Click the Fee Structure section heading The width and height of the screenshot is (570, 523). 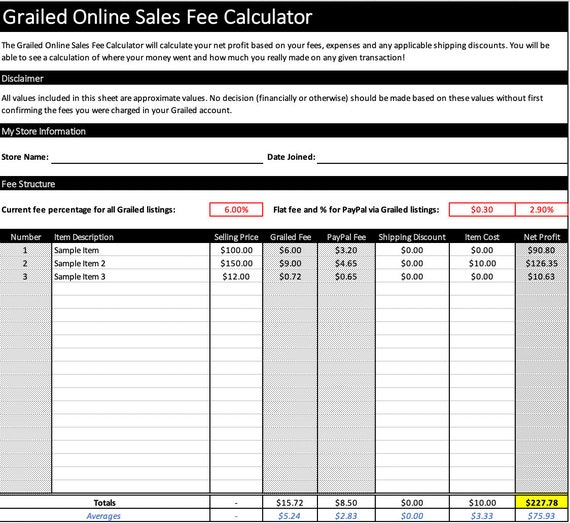[28, 184]
